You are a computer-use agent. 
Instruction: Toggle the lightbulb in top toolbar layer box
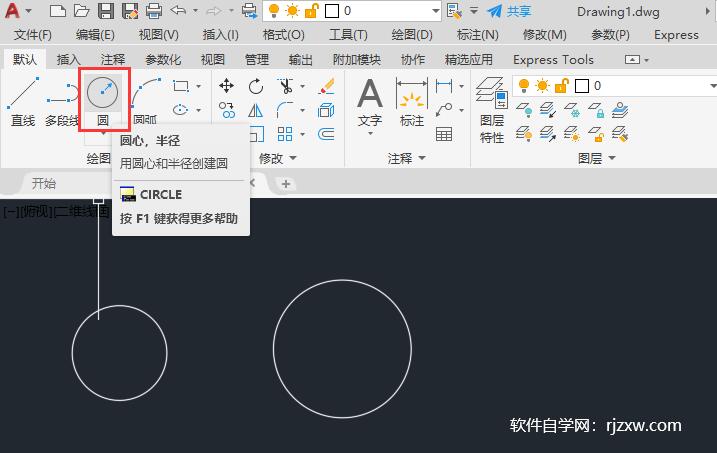coord(274,11)
